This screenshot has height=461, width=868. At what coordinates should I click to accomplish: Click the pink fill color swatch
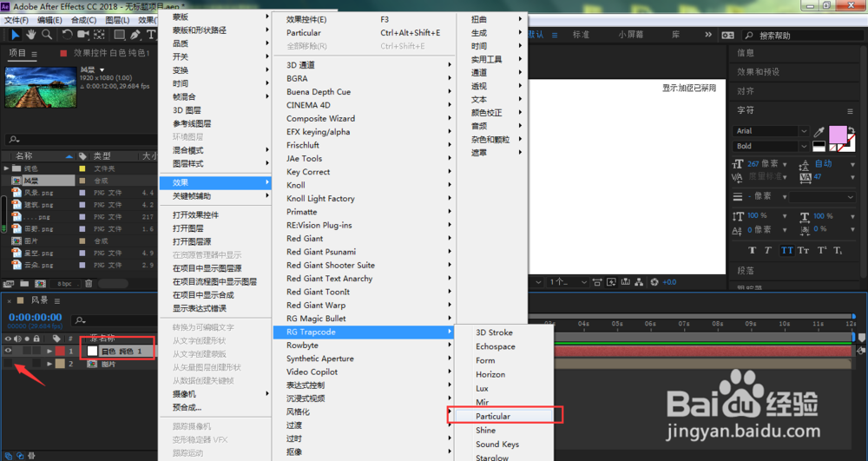[x=838, y=135]
